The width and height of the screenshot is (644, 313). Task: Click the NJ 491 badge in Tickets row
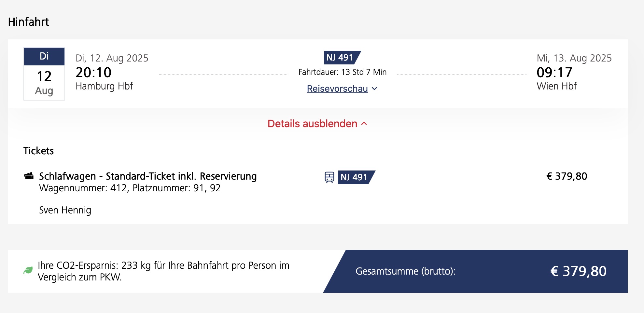coord(356,177)
